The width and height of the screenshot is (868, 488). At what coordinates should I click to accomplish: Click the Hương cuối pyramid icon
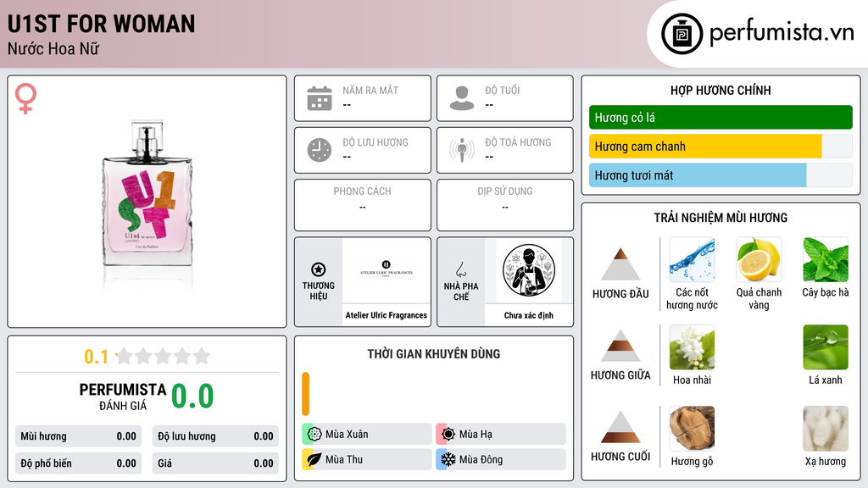620,427
